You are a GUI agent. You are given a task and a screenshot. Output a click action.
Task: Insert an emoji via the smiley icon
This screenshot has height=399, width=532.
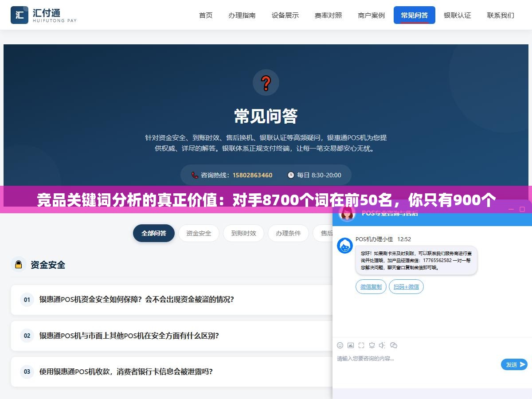(x=340, y=345)
